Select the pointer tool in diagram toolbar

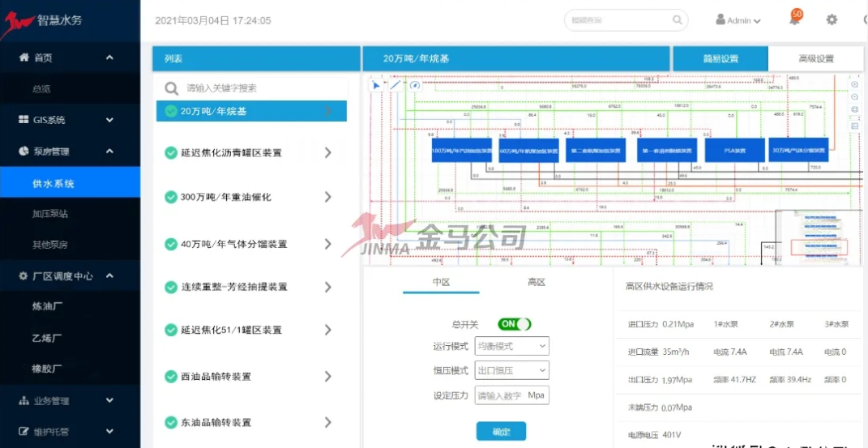[376, 85]
